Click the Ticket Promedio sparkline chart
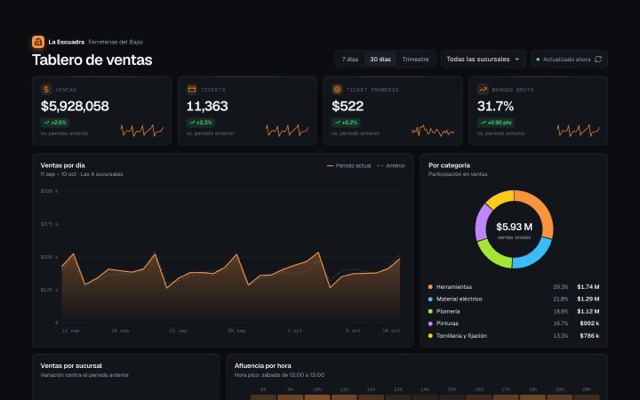Screen dimensions: 640x400 tap(433, 131)
